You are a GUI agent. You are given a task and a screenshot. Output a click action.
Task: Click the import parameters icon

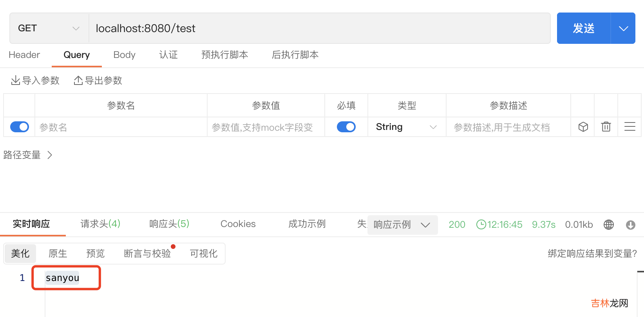pyautogui.click(x=16, y=81)
